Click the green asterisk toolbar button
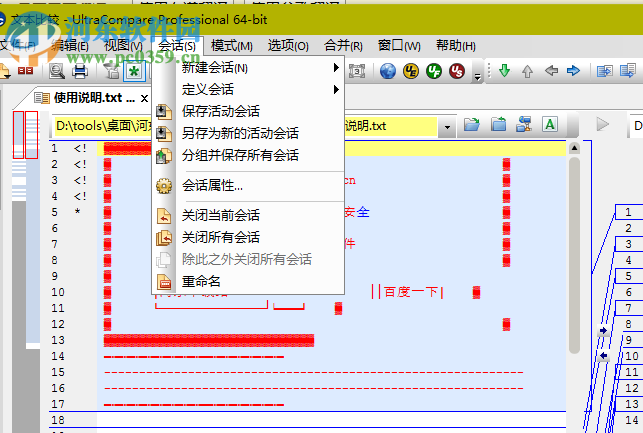643x433 pixels. (134, 71)
